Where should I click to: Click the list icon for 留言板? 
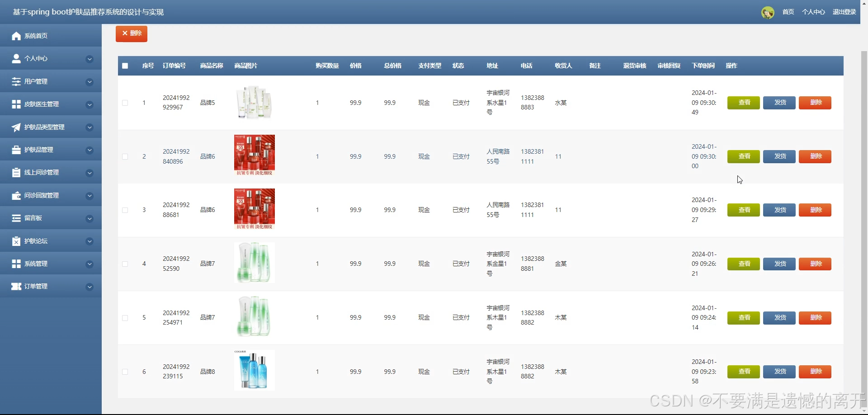point(16,218)
